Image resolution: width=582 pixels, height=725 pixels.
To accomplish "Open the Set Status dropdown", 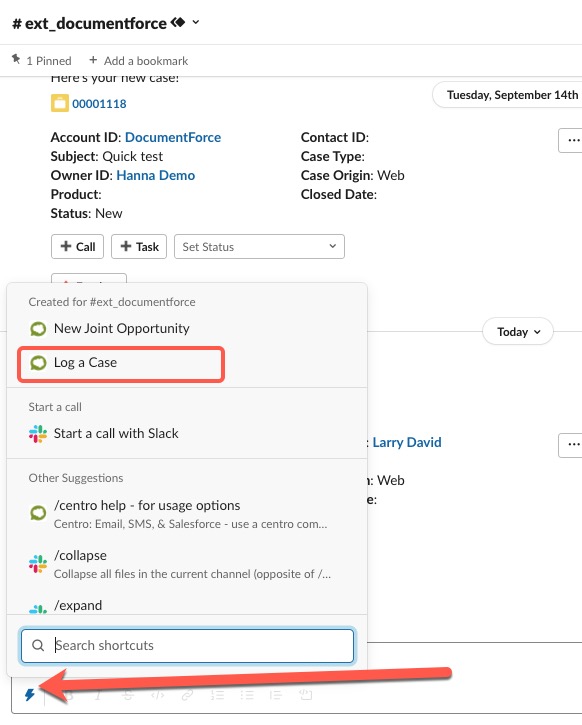I will [x=259, y=246].
